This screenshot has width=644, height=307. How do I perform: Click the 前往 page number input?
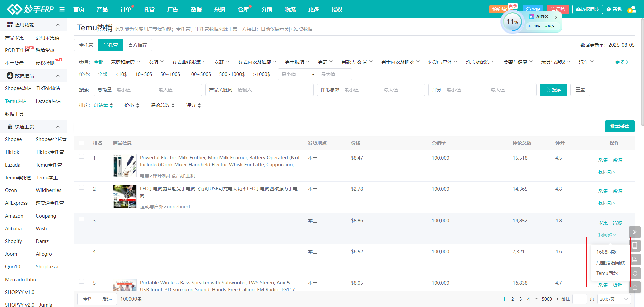pyautogui.click(x=580, y=299)
